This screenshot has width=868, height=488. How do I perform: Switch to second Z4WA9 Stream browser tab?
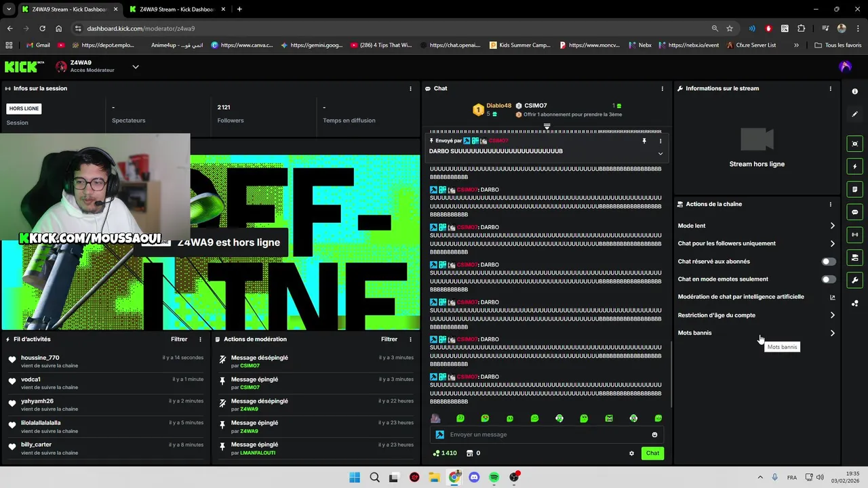coord(176,9)
